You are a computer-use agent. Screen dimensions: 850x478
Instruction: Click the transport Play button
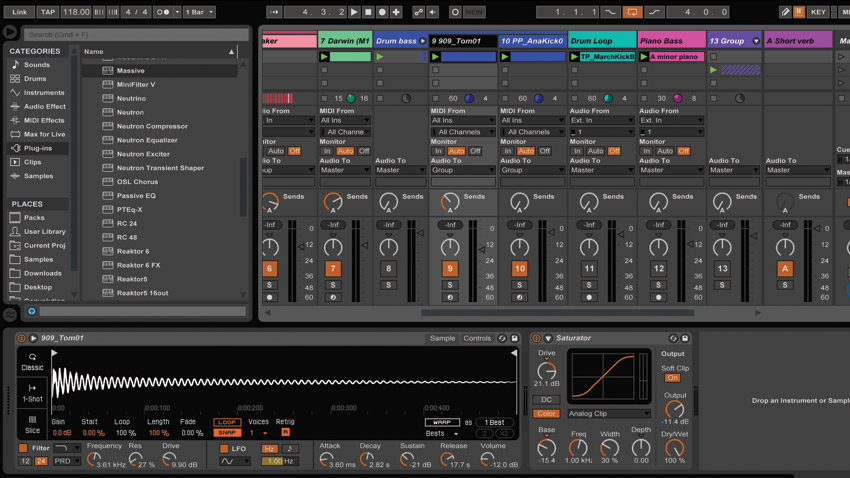point(354,12)
